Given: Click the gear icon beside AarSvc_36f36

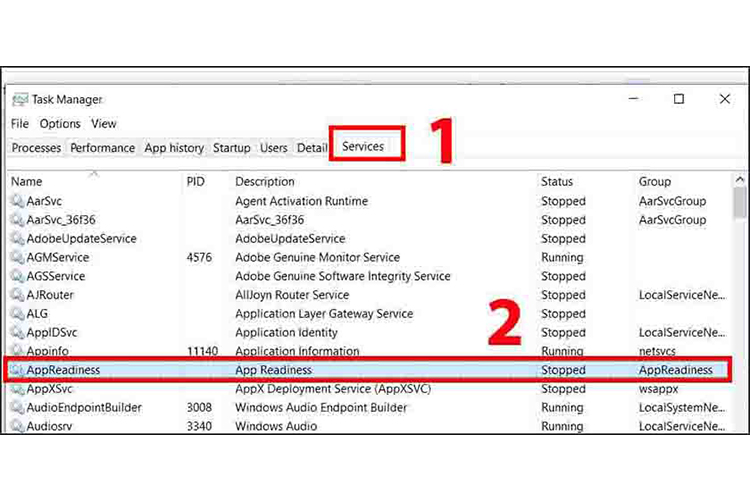Looking at the screenshot, I should tap(18, 220).
